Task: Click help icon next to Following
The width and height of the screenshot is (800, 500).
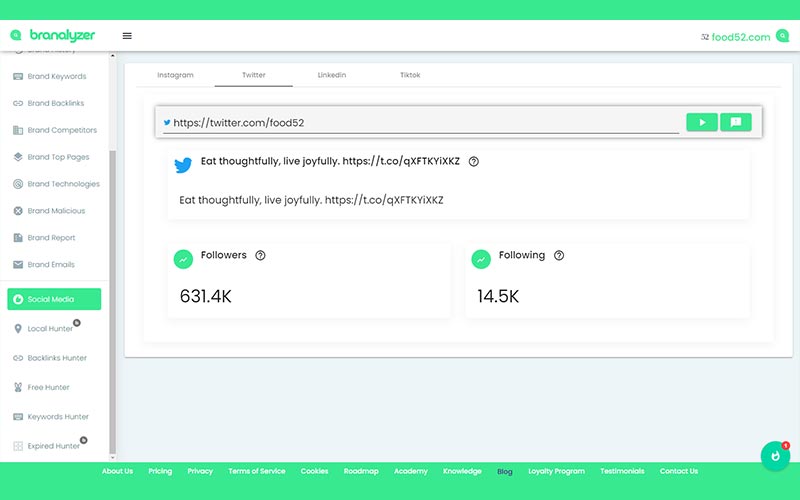Action: [559, 255]
